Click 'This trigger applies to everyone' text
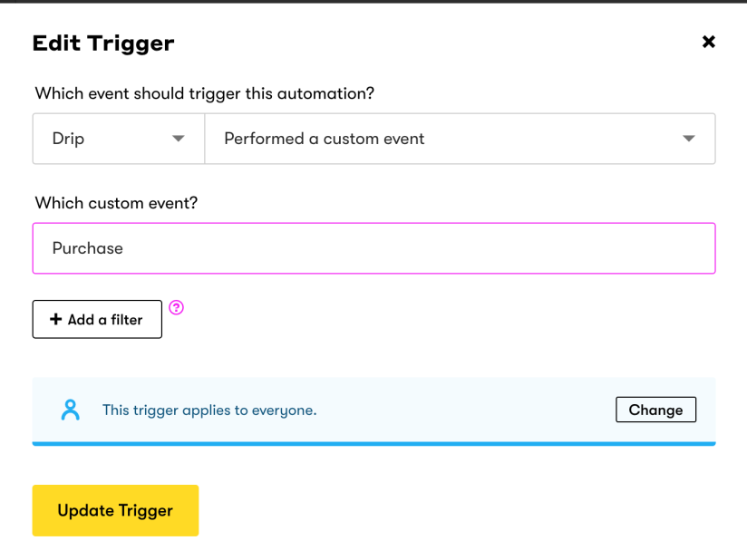This screenshot has height=560, width=747. coord(209,410)
